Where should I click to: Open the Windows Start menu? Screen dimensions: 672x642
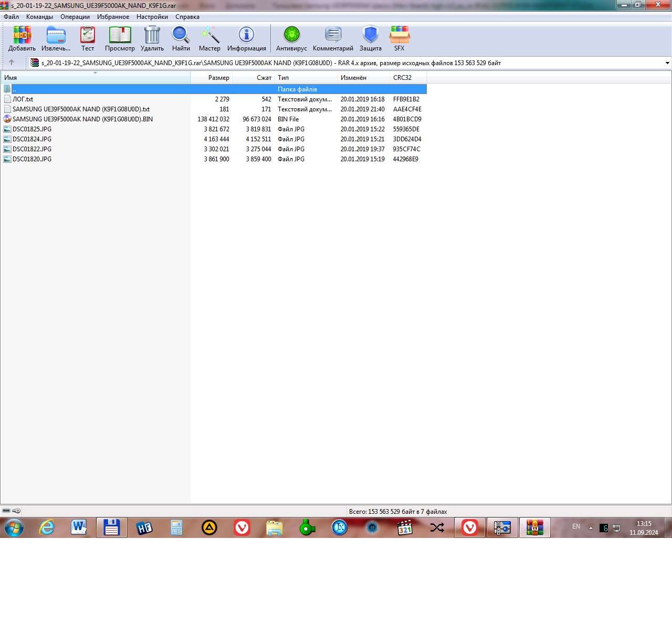click(x=14, y=527)
